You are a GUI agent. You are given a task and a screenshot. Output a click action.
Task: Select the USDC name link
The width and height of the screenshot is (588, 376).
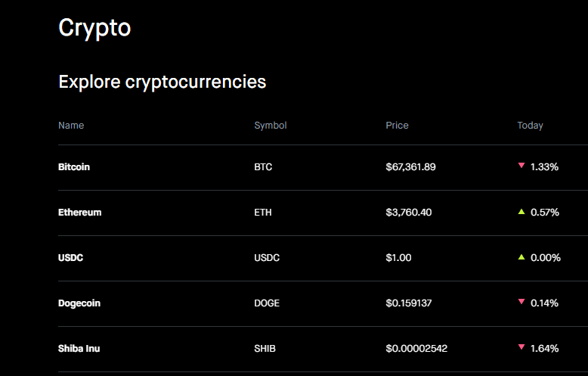coord(70,258)
